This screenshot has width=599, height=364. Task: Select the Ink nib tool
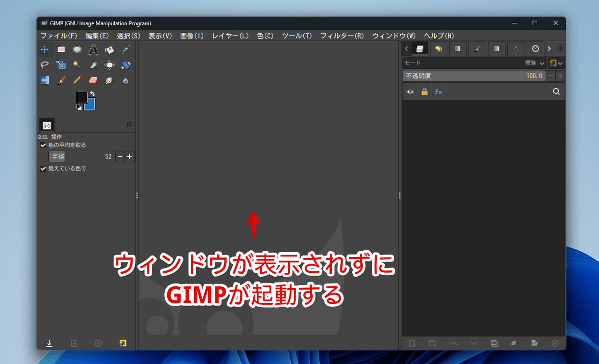[93, 65]
